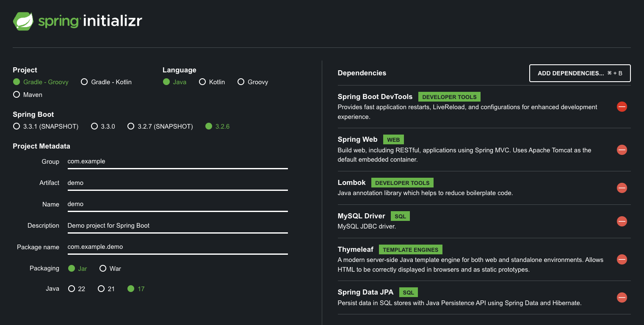Click into the Artifact input field
644x325 pixels.
[177, 183]
